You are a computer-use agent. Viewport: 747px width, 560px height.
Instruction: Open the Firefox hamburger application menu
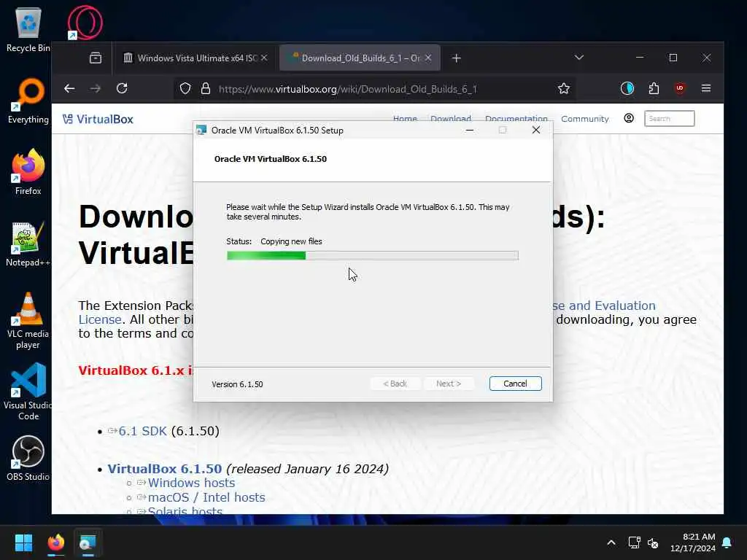coord(706,88)
